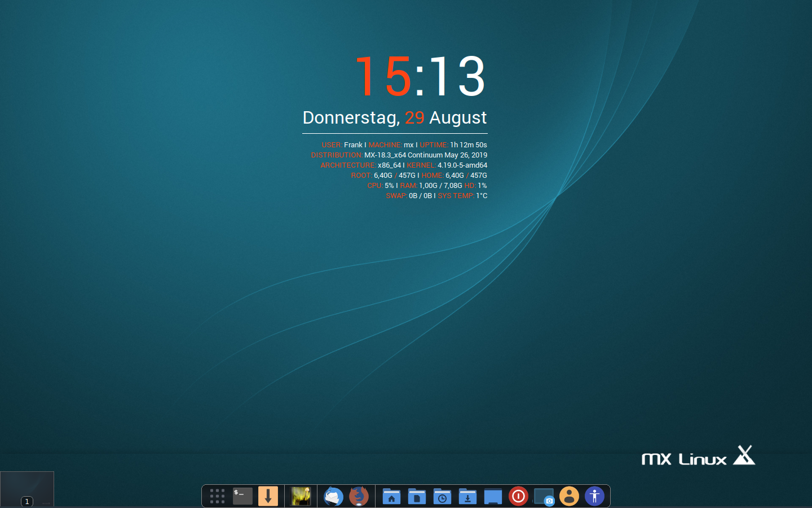This screenshot has height=508, width=812.
Task: Open the yellow-green image thumbnail app in dock
Action: point(301,496)
